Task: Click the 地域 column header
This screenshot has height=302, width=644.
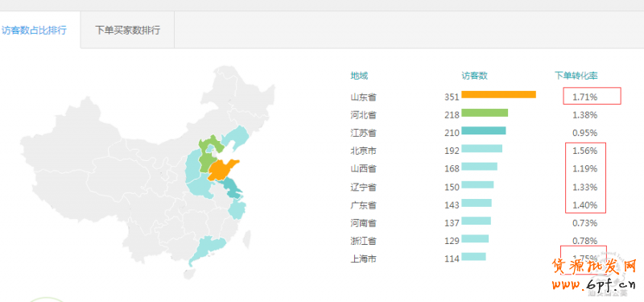Action: tap(359, 76)
